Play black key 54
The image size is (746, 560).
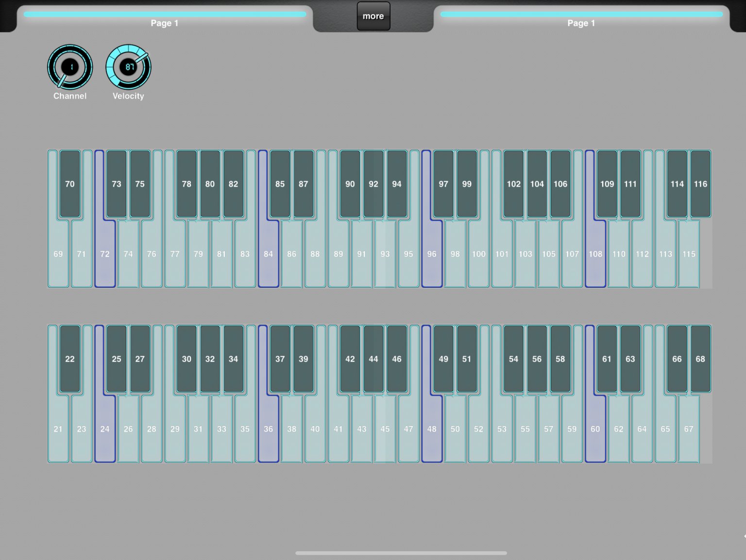point(514,359)
